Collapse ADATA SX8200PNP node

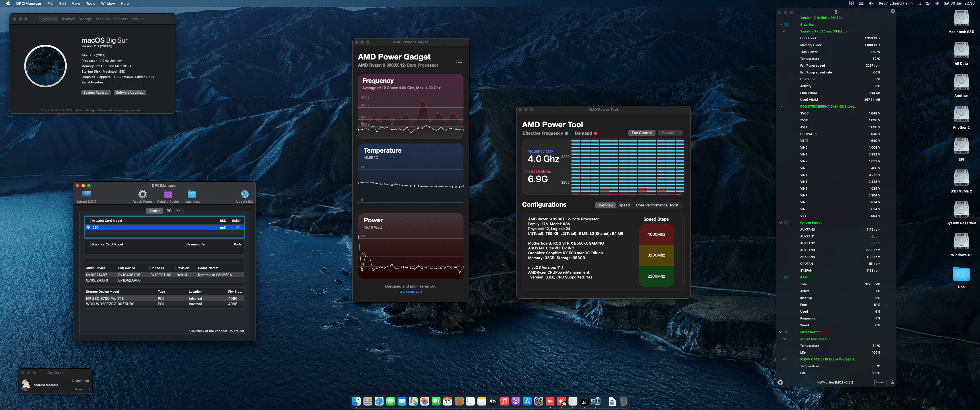(x=784, y=339)
